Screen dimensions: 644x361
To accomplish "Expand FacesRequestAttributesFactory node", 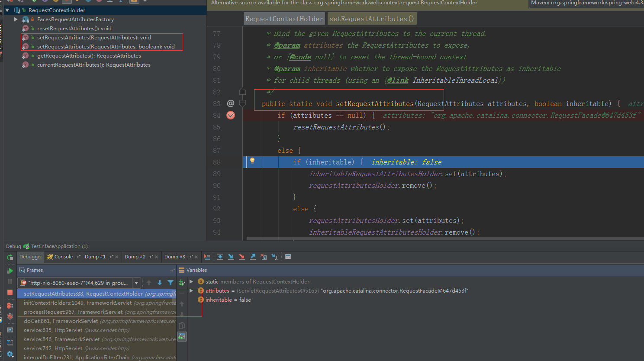I will coord(16,19).
